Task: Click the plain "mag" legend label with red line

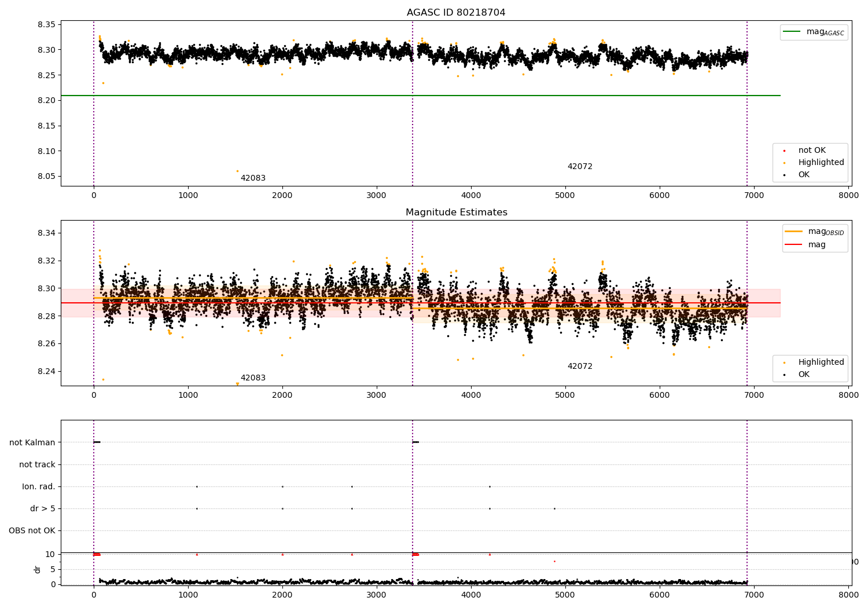Action: [816, 245]
